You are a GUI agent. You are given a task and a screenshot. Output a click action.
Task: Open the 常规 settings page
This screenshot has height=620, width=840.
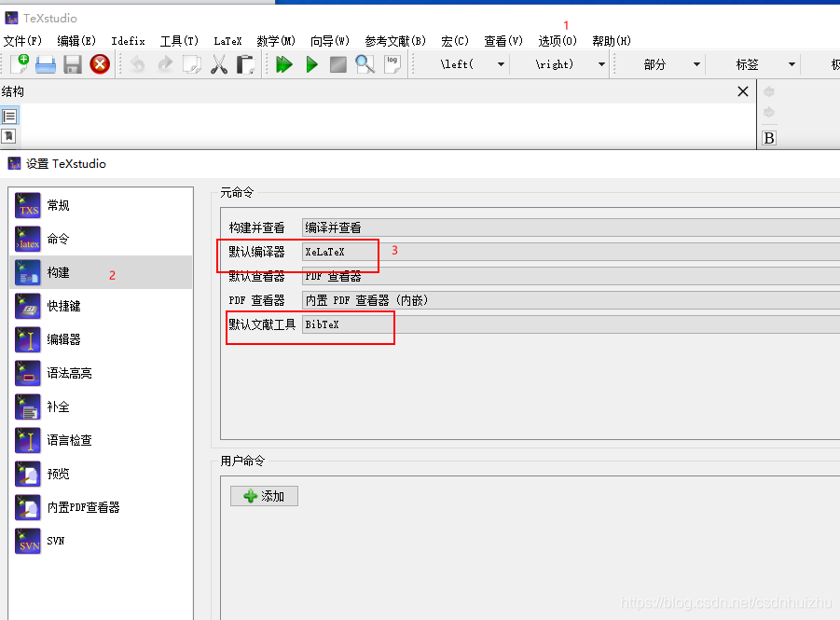102,205
